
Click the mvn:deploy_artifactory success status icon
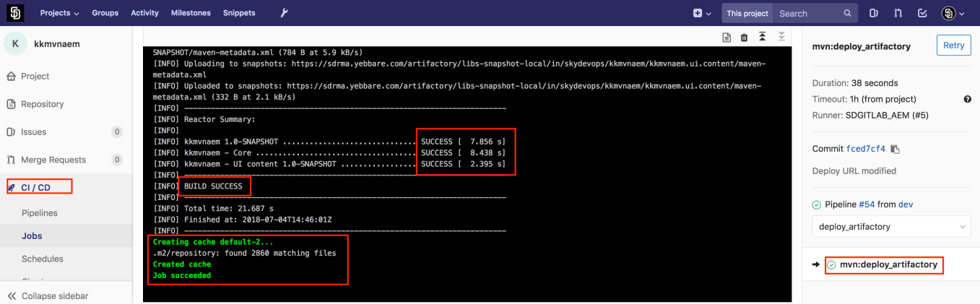coord(831,265)
